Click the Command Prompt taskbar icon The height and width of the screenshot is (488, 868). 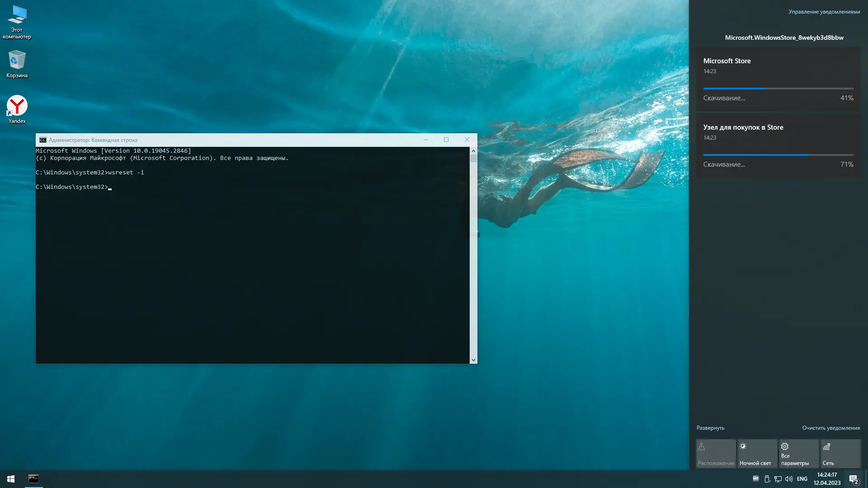[33, 479]
